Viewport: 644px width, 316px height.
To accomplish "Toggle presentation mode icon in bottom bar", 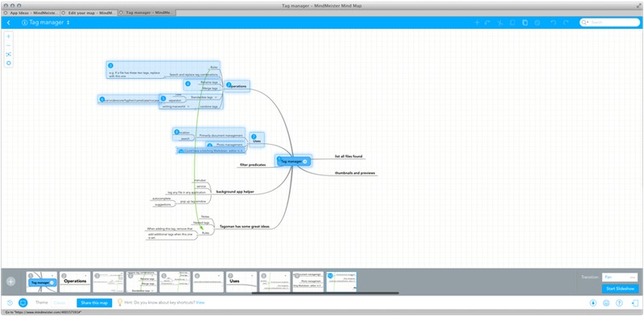I will coord(23,303).
